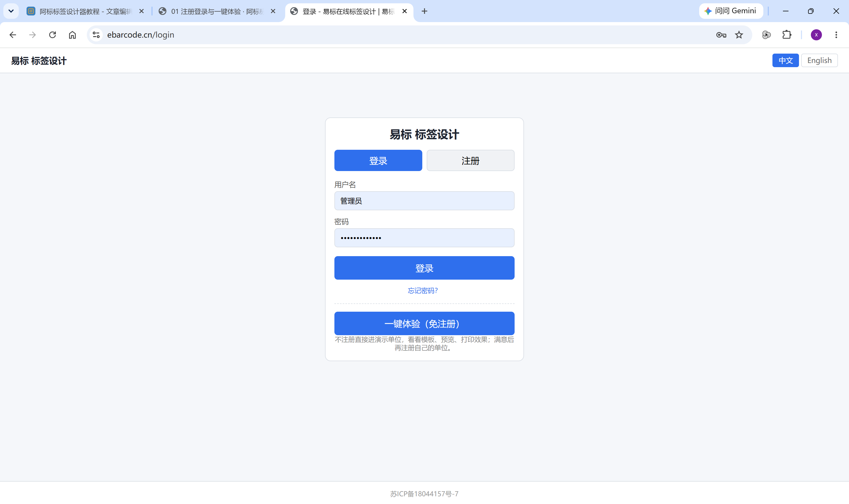Click 一键体验（免注册）button
849x504 pixels.
tap(424, 323)
